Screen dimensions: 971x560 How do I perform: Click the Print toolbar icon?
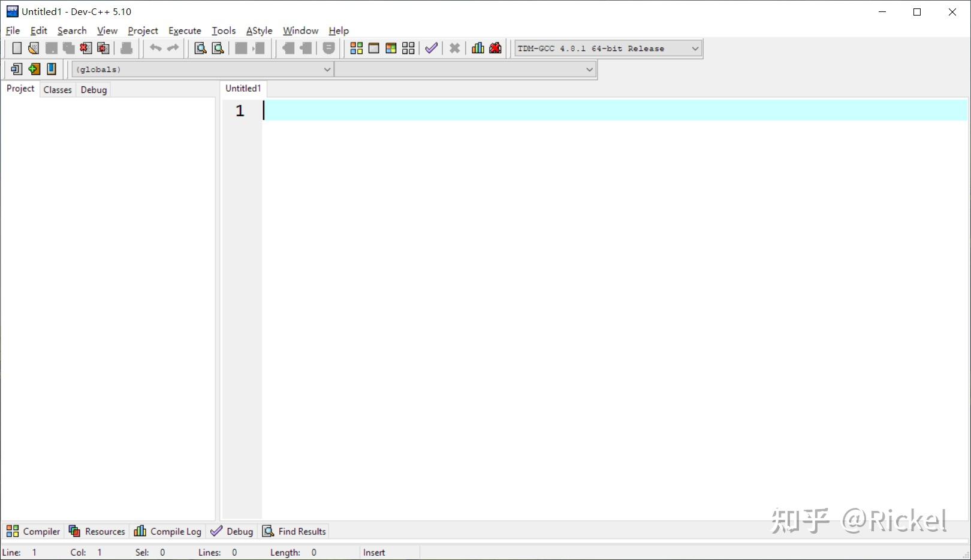click(126, 49)
